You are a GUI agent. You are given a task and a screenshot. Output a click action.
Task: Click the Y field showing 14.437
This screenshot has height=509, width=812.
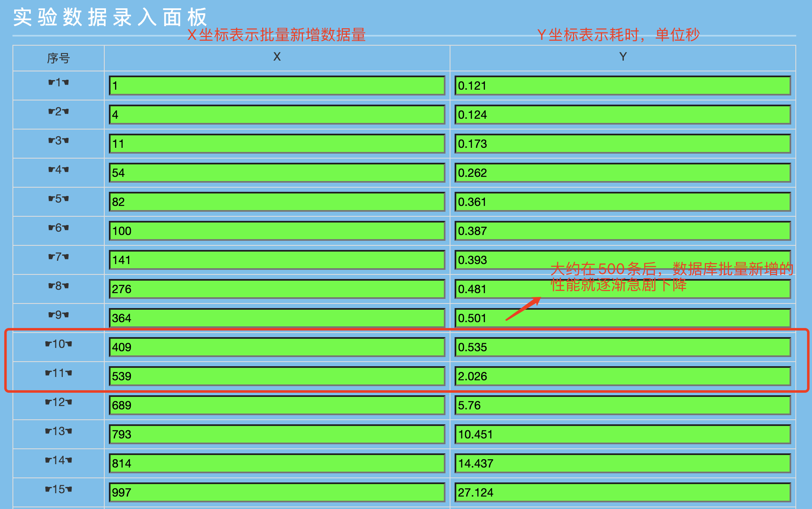(x=623, y=463)
